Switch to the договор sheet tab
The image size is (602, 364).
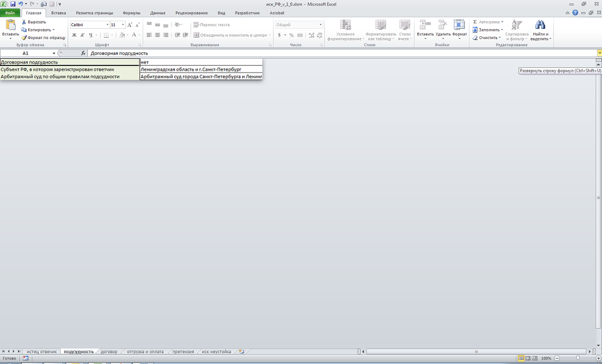click(x=109, y=351)
